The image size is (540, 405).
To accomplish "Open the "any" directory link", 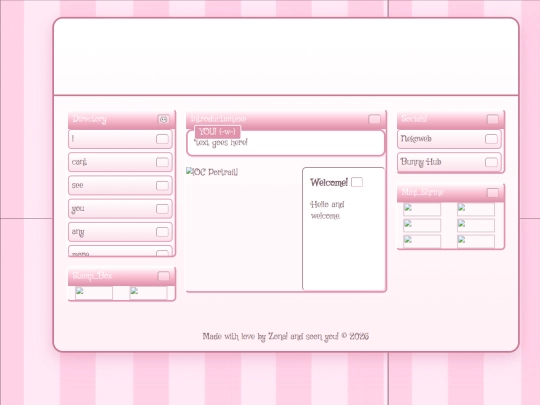I will pos(120,232).
